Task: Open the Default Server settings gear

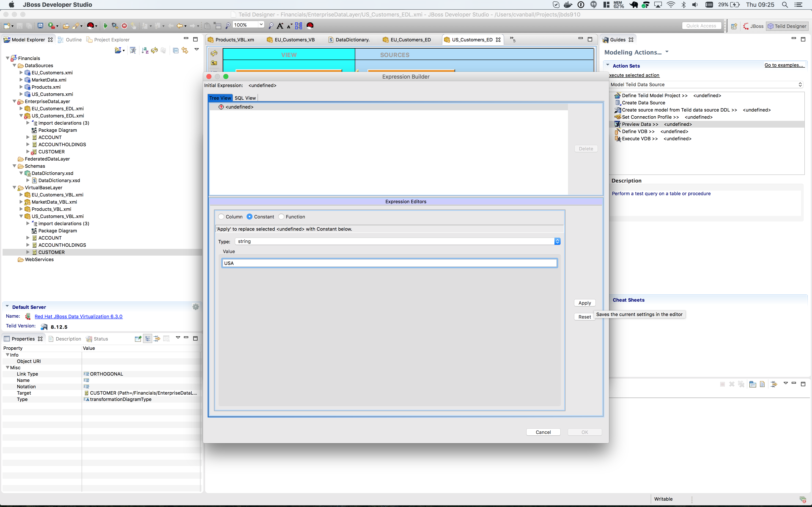Action: click(196, 307)
